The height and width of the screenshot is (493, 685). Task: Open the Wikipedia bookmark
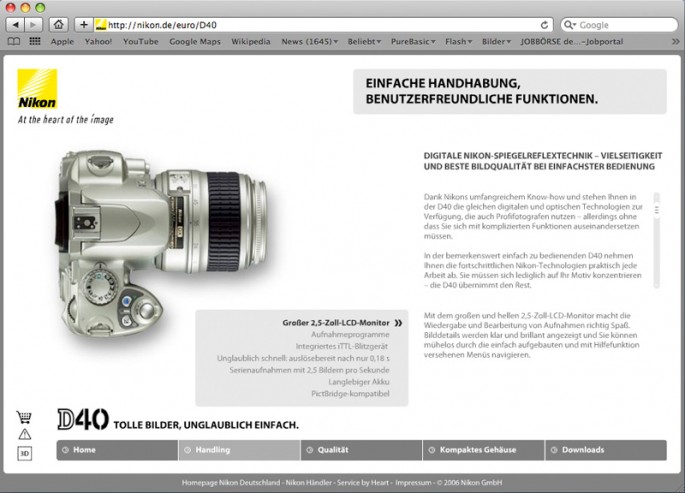[x=251, y=41]
